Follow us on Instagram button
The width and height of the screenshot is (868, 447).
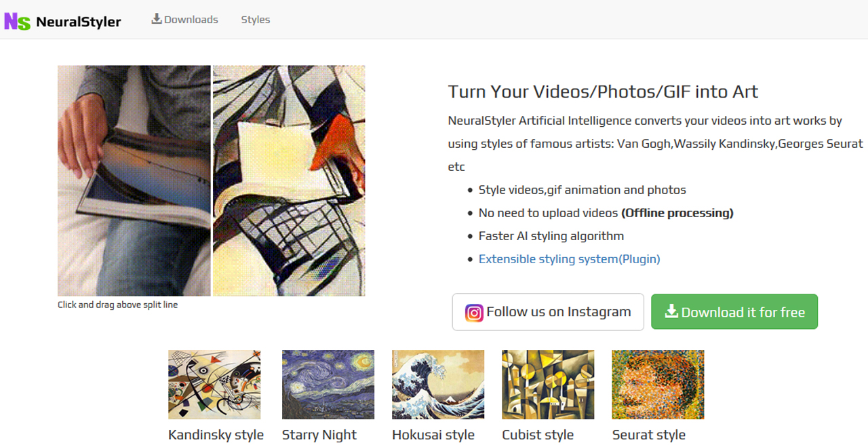click(548, 312)
